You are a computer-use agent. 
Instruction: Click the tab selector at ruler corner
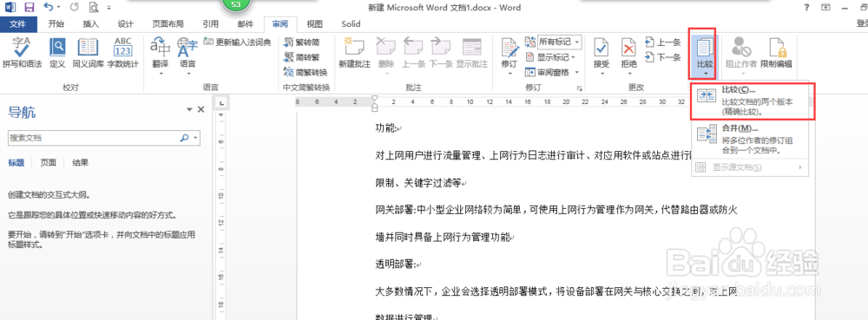(220, 103)
